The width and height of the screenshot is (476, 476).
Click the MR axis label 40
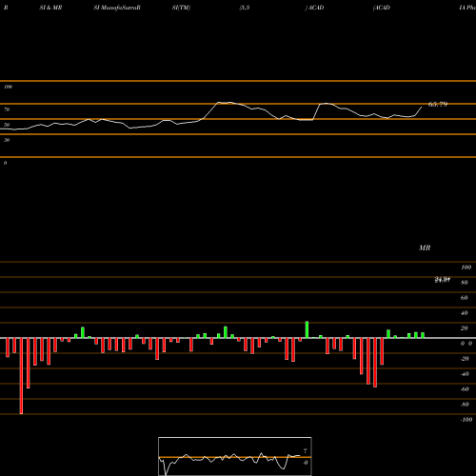pos(465,313)
